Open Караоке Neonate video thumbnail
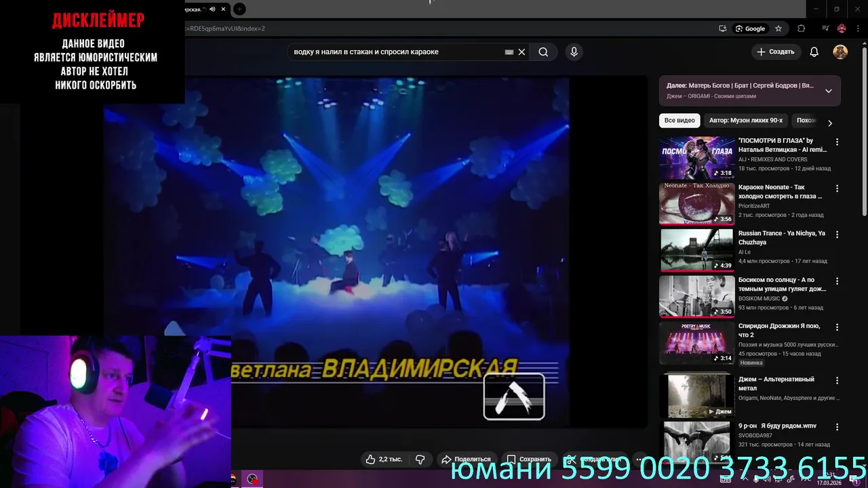 pyautogui.click(x=696, y=203)
